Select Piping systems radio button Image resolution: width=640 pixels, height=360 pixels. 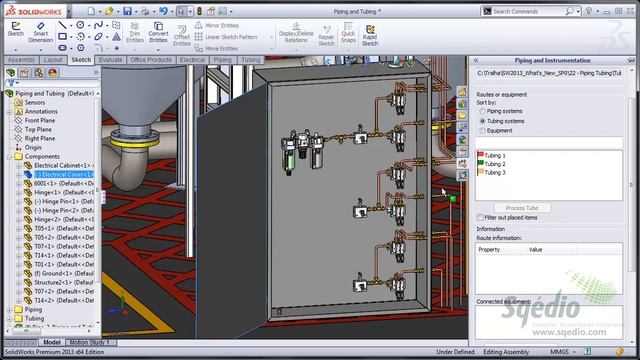pos(482,111)
